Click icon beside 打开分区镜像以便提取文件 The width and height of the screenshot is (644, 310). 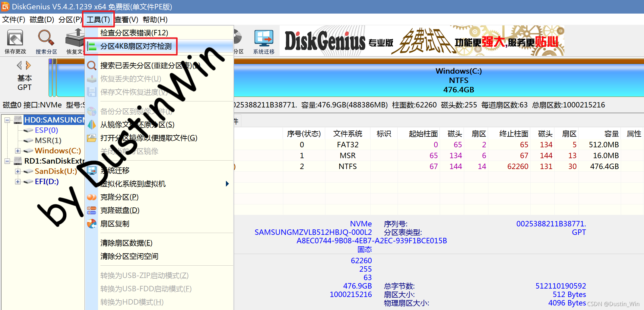tap(92, 138)
